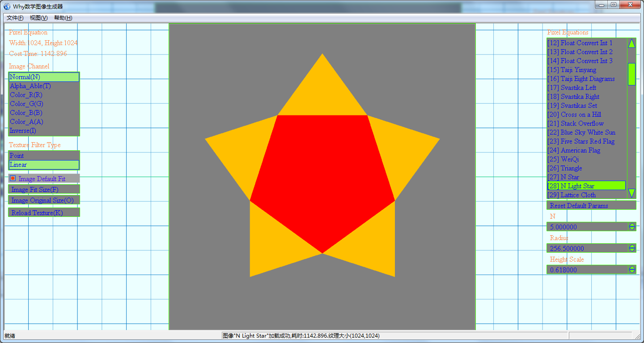
Task: Click Reset Default Params button
Action: (591, 206)
